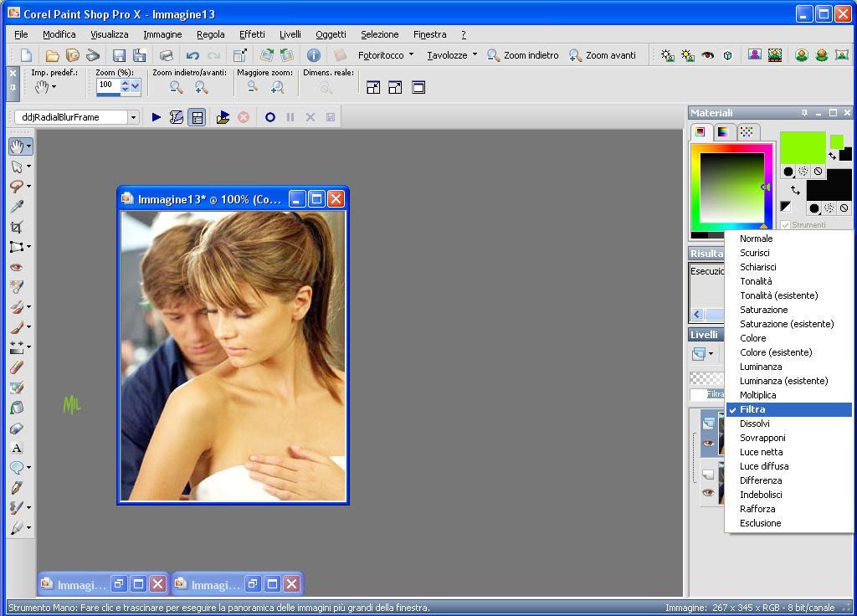Toggle the script interactive mode button
The image size is (857, 616).
point(197,117)
